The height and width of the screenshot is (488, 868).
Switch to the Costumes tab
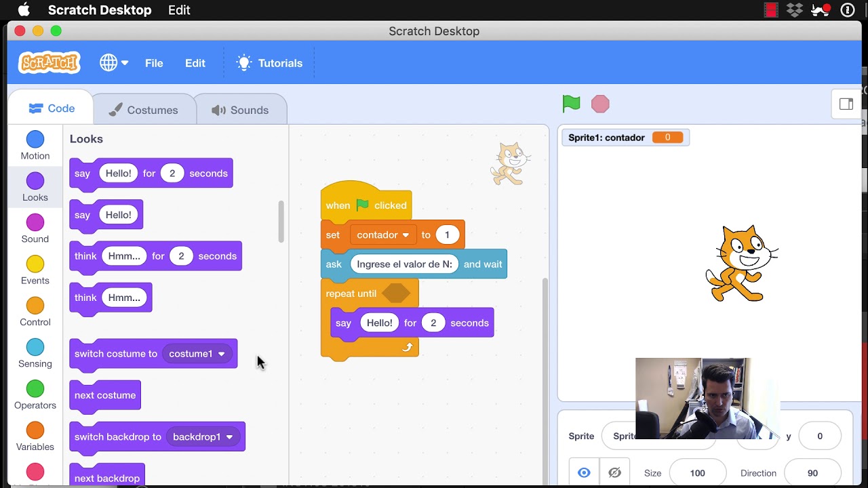tap(143, 110)
